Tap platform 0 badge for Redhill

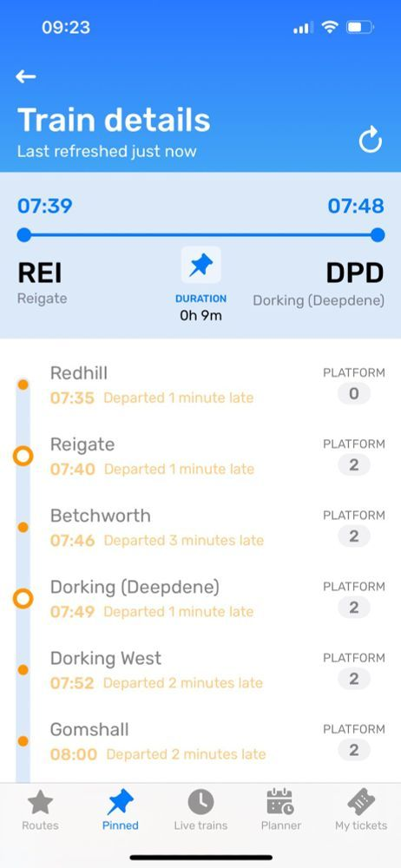pyautogui.click(x=354, y=393)
